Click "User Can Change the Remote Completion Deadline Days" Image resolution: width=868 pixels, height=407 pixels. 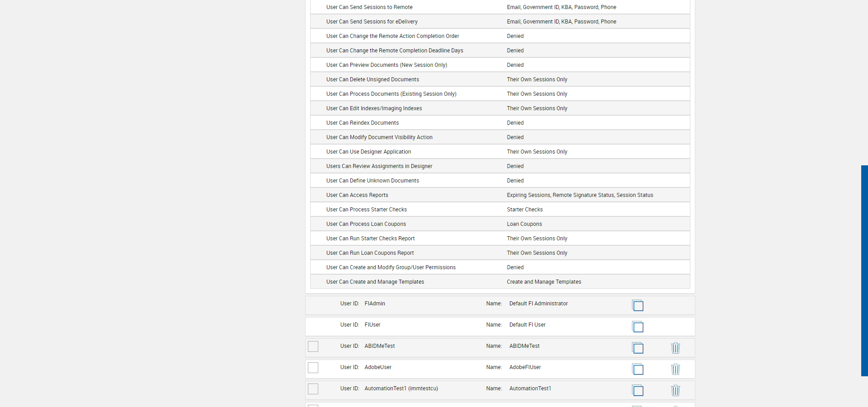point(395,51)
